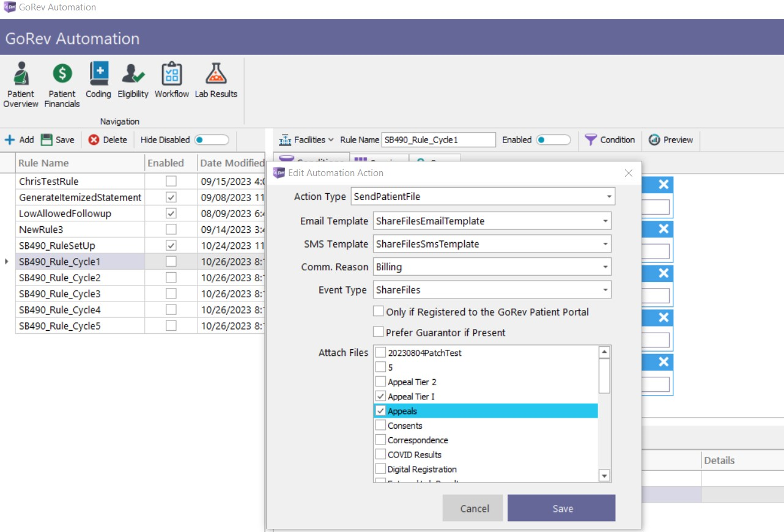Sort by the Date Modified column header

[x=231, y=163]
